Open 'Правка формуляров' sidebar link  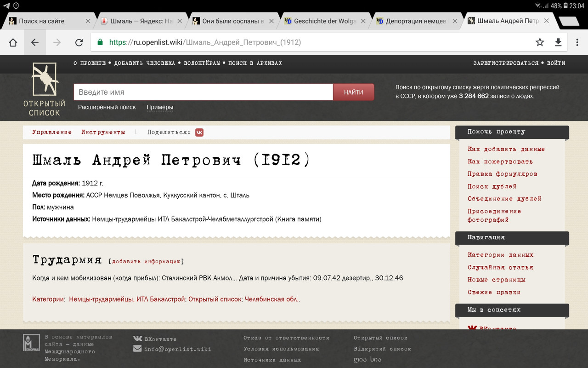[503, 174]
